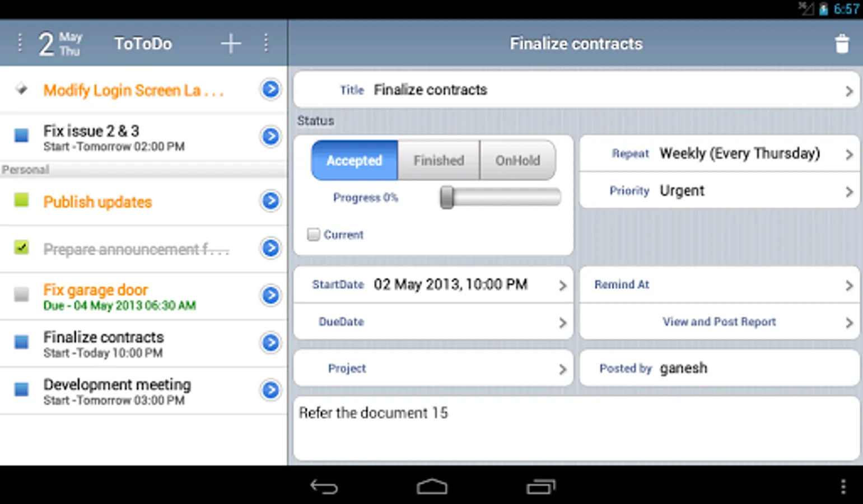Check the Current checkbox
This screenshot has width=863, height=504.
coord(314,235)
